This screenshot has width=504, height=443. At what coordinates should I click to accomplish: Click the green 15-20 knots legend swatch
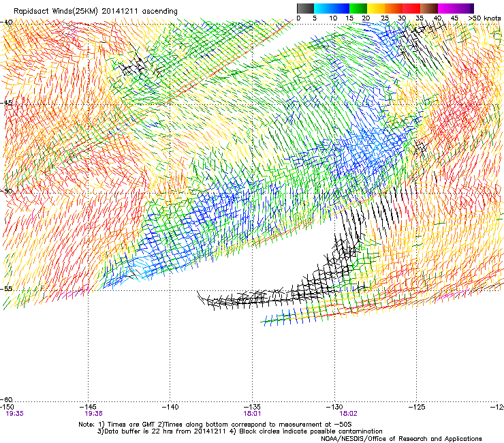click(358, 8)
